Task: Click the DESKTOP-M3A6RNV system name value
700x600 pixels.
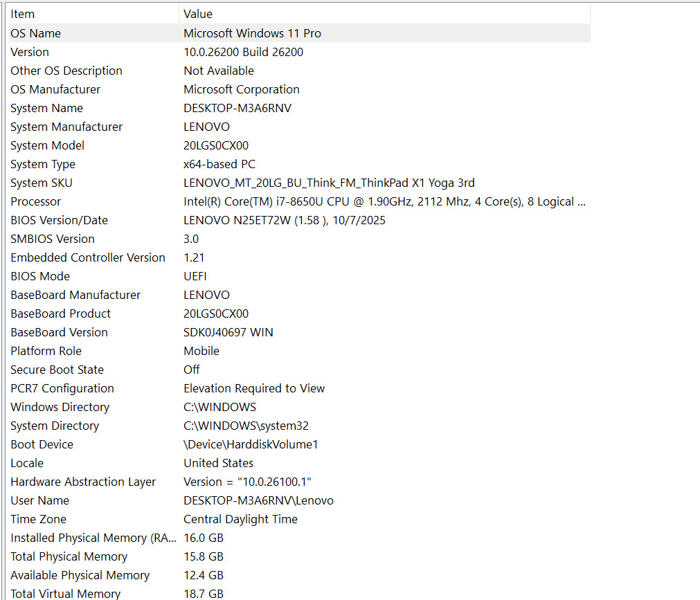Action: coord(237,109)
